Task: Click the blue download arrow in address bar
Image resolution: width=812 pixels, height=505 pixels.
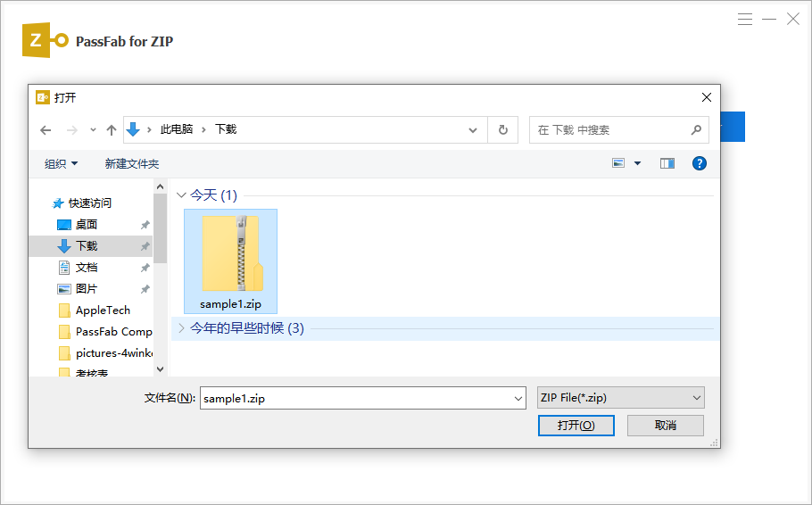Action: pos(133,129)
